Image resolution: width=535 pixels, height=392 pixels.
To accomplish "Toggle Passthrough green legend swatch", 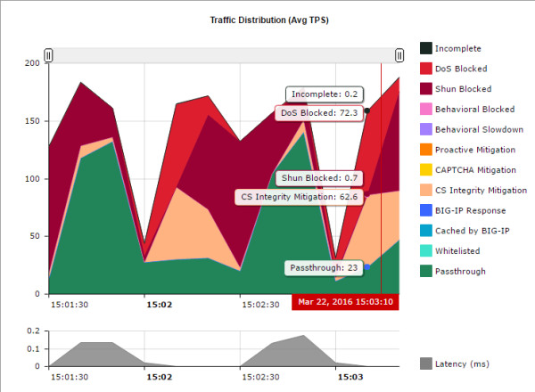I will click(x=426, y=272).
